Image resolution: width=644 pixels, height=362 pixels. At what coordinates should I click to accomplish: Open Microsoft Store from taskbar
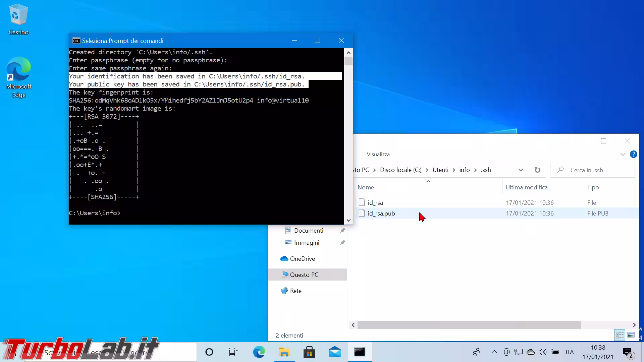(x=309, y=352)
